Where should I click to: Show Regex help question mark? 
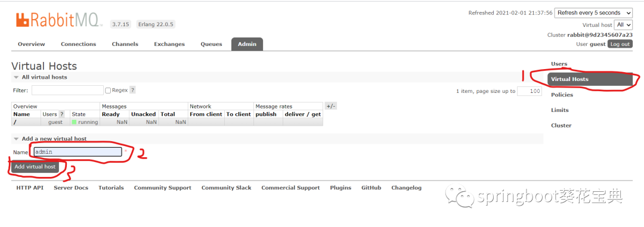coord(132,90)
